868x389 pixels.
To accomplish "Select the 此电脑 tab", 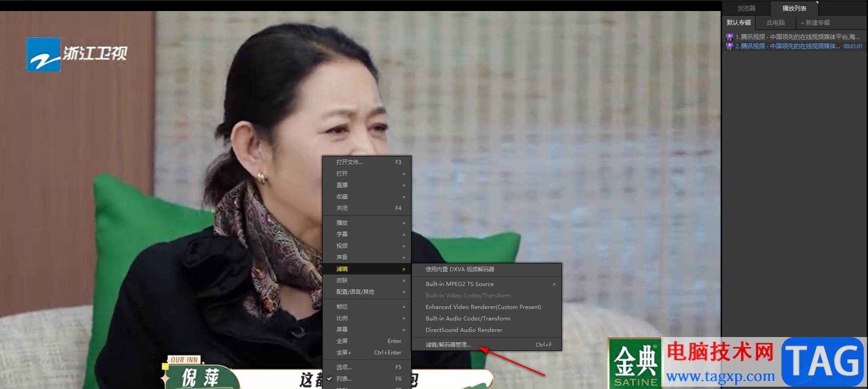I will [776, 23].
